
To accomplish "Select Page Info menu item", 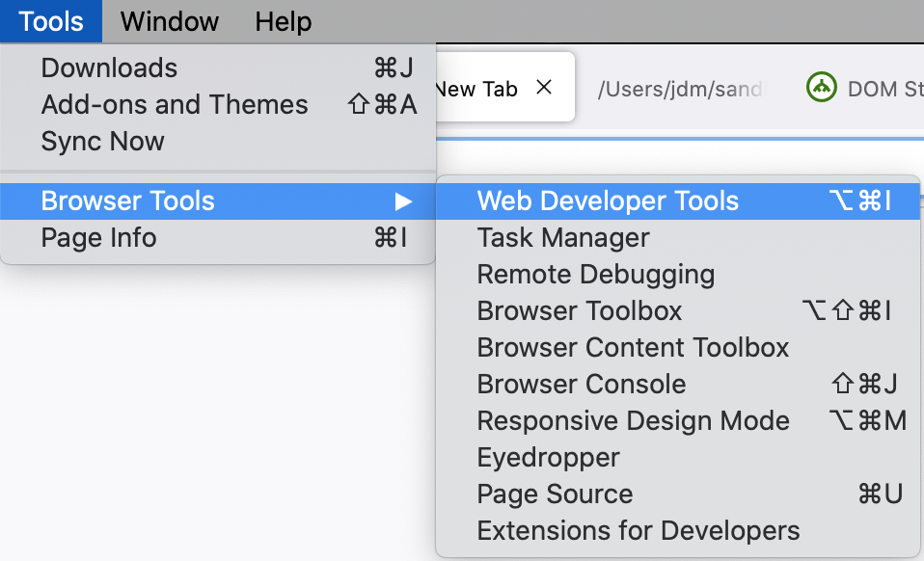I will point(98,238).
